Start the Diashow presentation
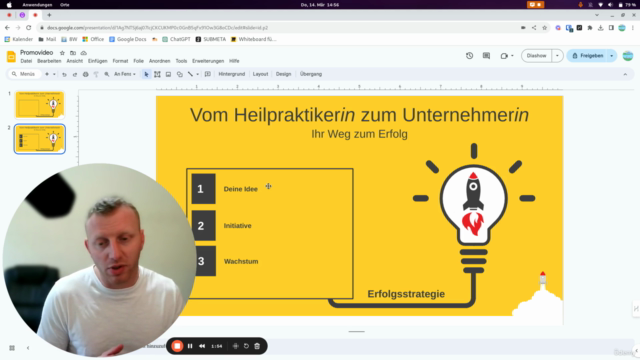The height and width of the screenshot is (360, 640). (536, 56)
